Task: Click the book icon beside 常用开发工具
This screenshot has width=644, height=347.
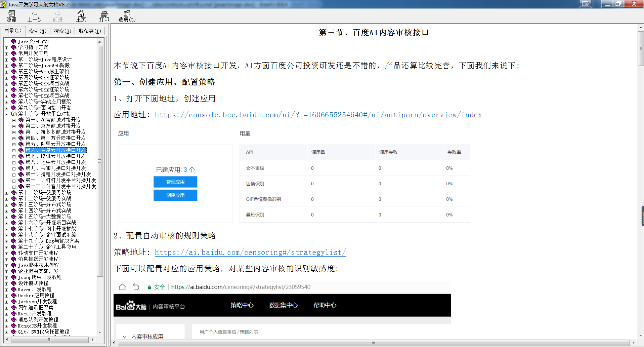Action: point(14,53)
